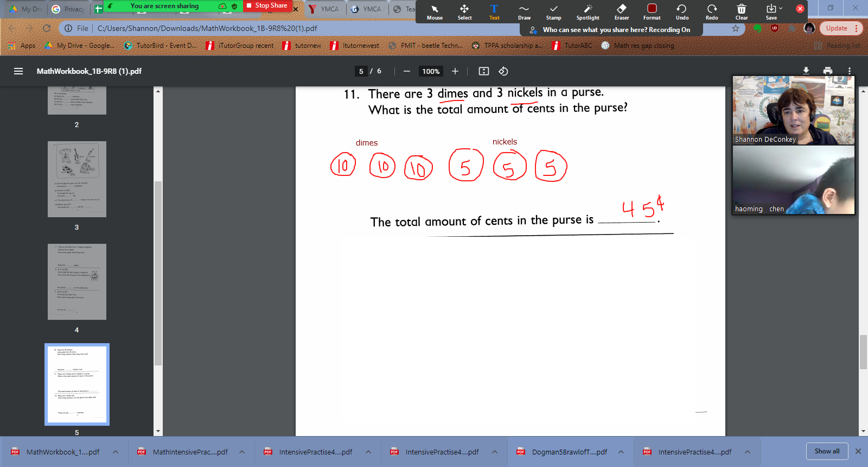The width and height of the screenshot is (868, 467).
Task: Select the page 5 thumbnail
Action: tap(77, 384)
